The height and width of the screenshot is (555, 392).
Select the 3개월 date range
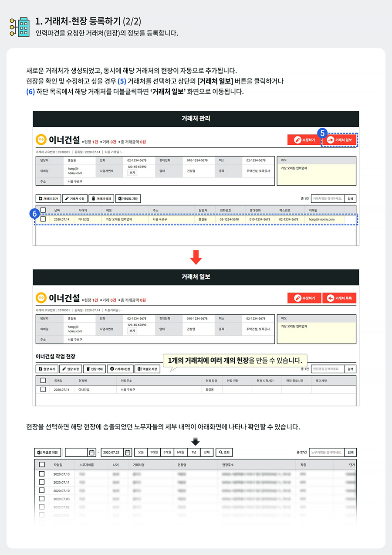coord(167,452)
